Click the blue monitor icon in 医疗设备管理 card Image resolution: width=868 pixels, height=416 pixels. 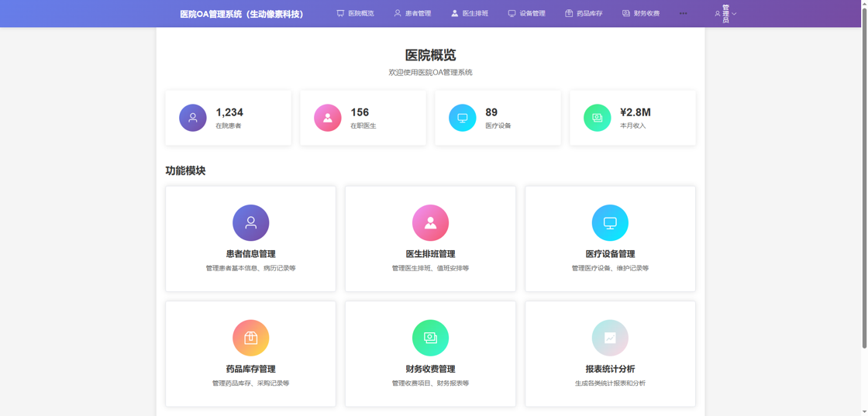tap(610, 223)
